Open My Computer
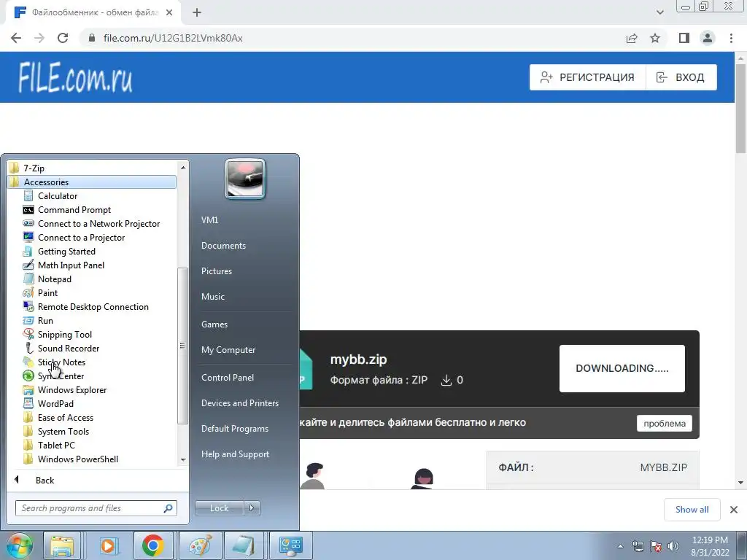The image size is (747, 560). point(228,350)
